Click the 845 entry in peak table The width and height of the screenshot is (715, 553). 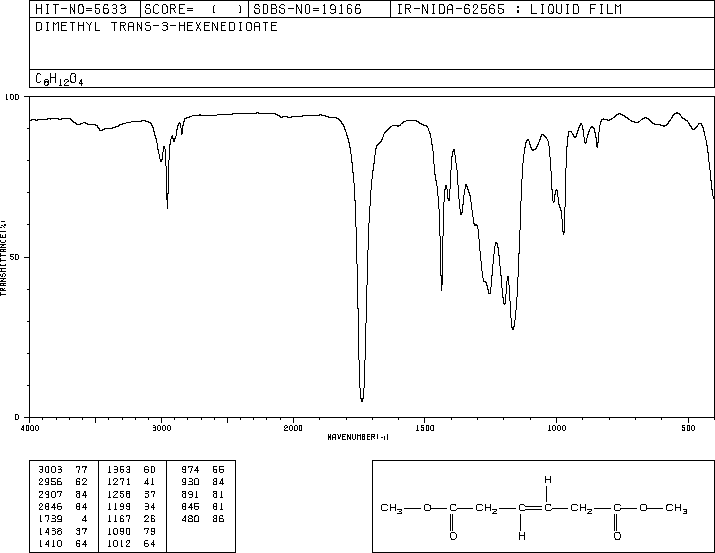190,506
